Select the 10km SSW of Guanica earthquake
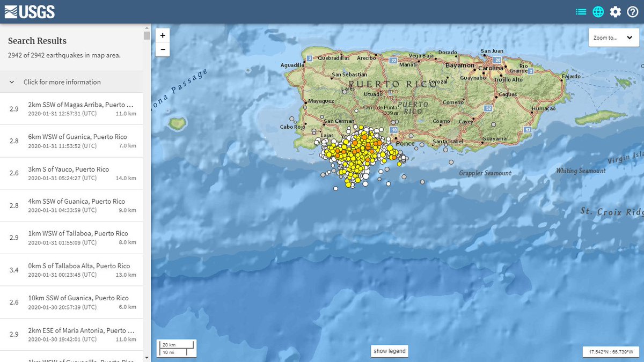 [x=71, y=302]
